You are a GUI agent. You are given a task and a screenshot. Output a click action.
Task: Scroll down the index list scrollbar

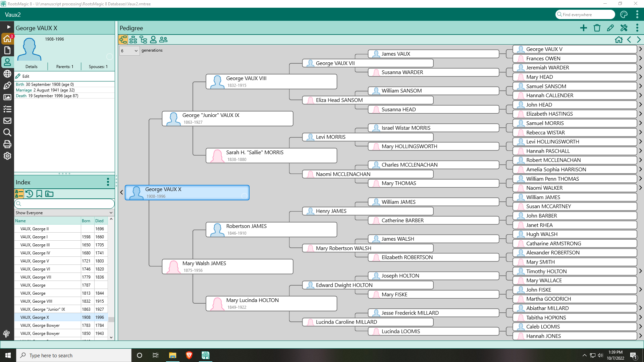tap(111, 337)
